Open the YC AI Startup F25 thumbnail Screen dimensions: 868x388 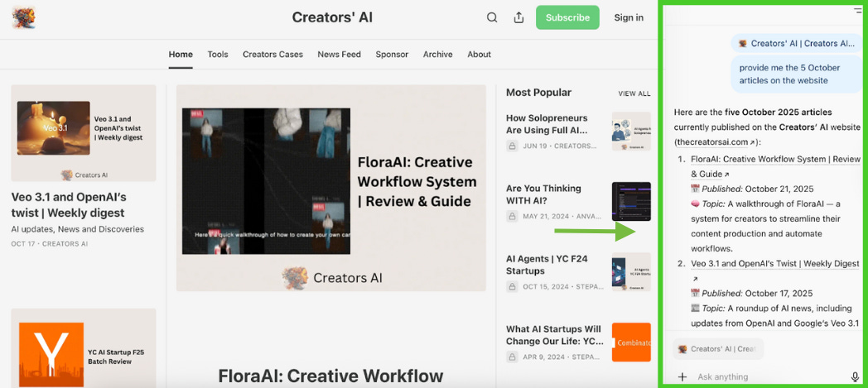[x=84, y=348]
